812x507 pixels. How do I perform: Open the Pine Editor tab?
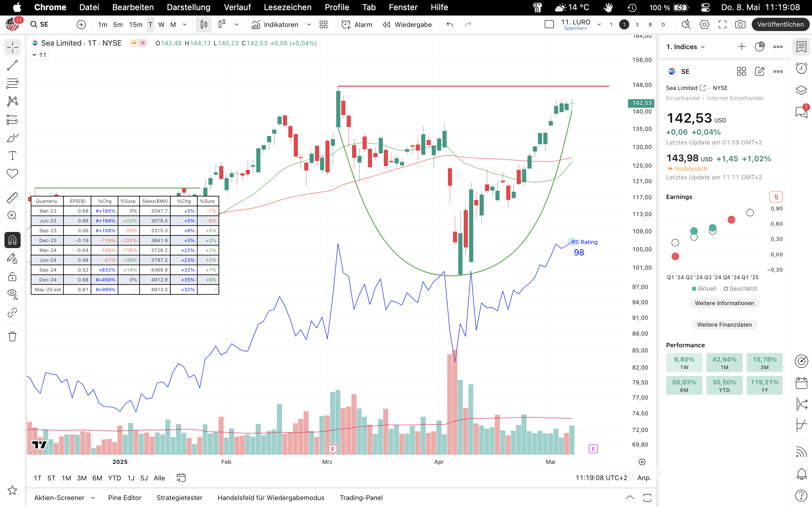[x=124, y=497]
